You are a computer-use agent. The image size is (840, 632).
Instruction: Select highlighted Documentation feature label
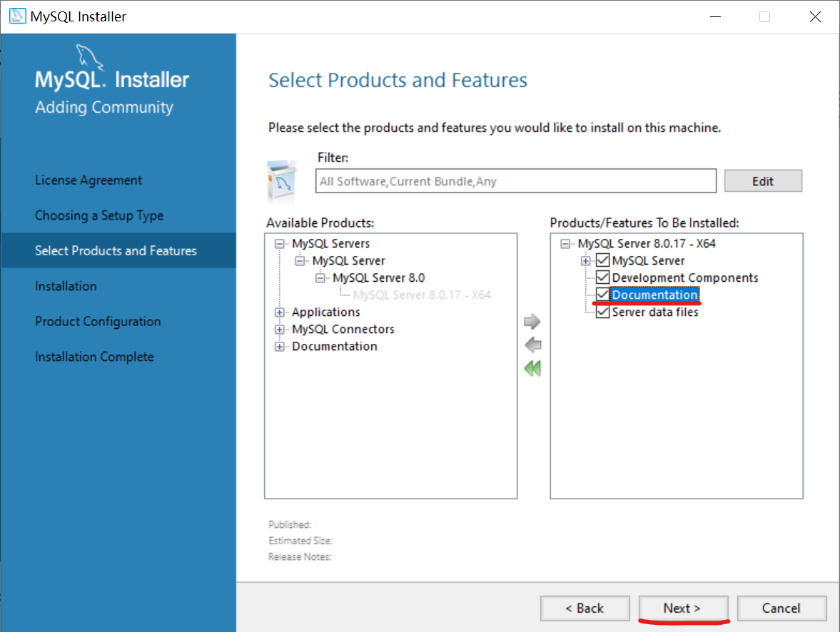pyautogui.click(x=654, y=295)
